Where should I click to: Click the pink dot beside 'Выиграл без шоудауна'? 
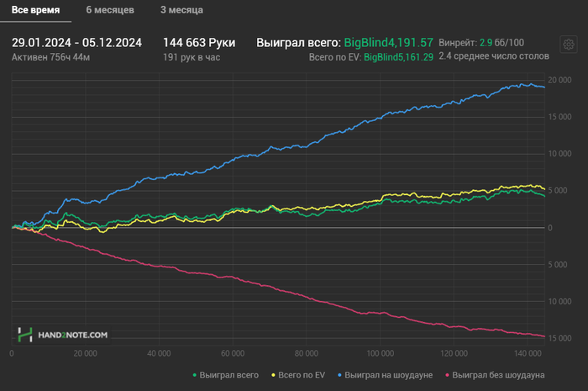coord(447,375)
